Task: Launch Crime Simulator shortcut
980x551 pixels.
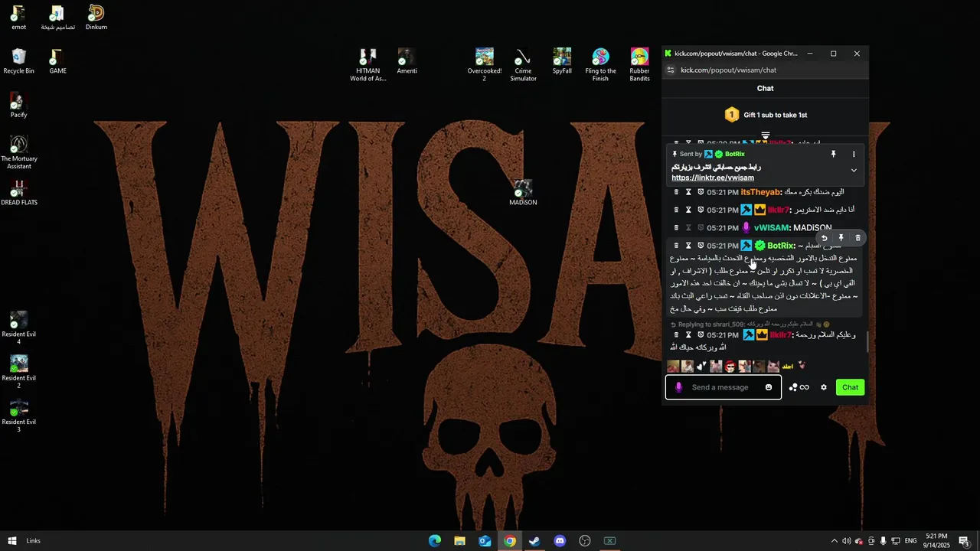Action: 523,65
